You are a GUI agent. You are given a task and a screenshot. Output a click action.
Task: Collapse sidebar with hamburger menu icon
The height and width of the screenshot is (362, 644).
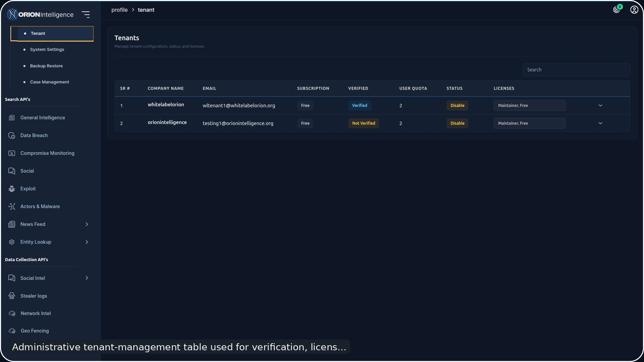click(x=86, y=14)
